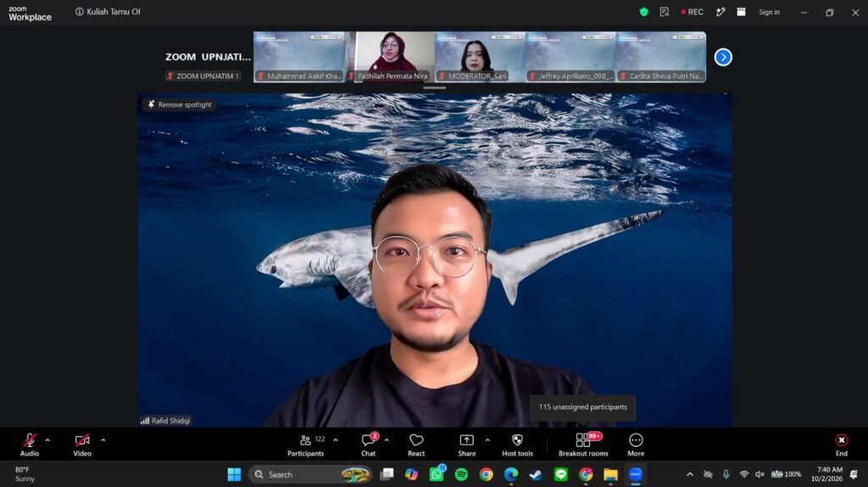This screenshot has width=868, height=487.
Task: Open Google Chrome from the taskbar
Action: pyautogui.click(x=486, y=474)
